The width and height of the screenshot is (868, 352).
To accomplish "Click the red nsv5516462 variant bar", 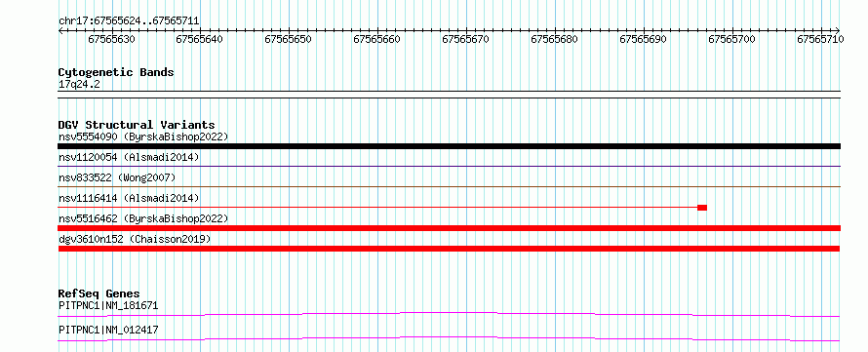I will (449, 228).
